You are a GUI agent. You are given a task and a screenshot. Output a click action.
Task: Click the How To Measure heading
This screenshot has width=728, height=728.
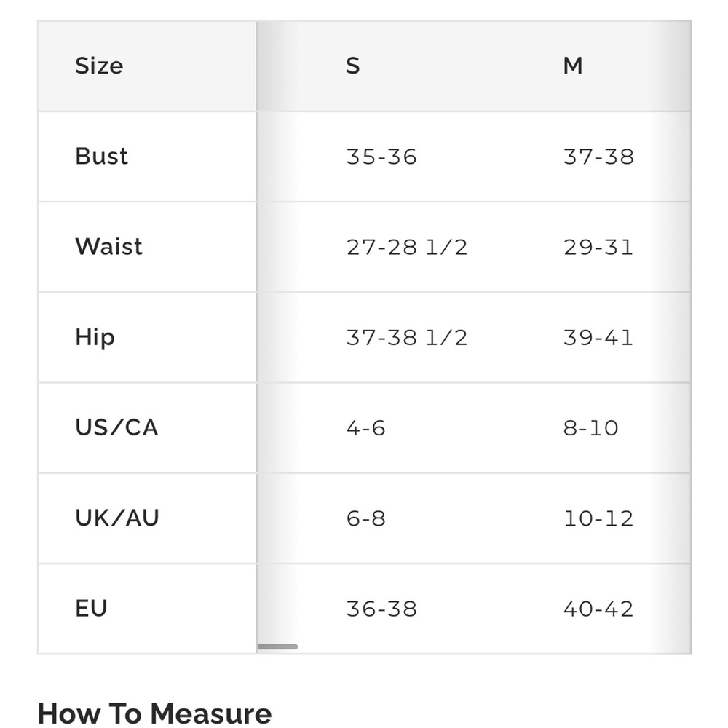(154, 713)
